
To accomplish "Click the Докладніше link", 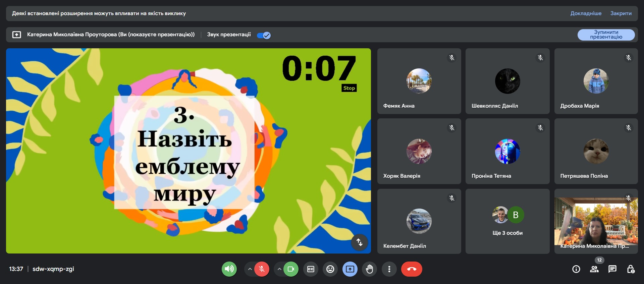I will tap(586, 13).
